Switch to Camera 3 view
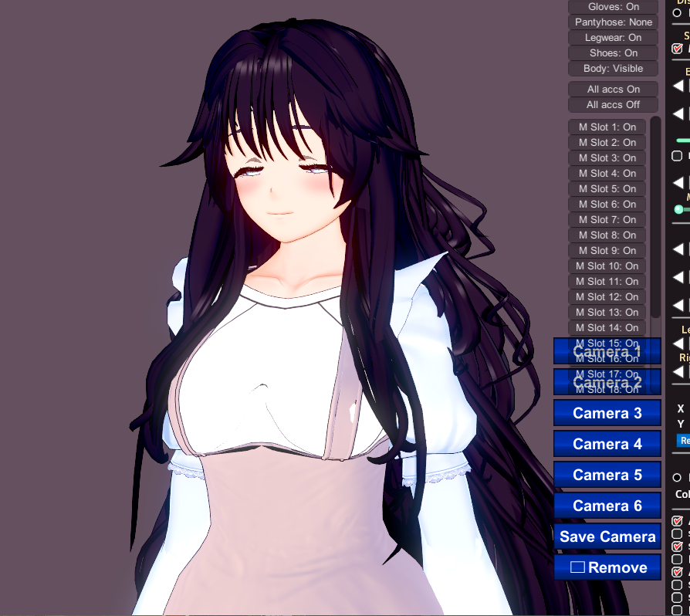 coord(607,413)
